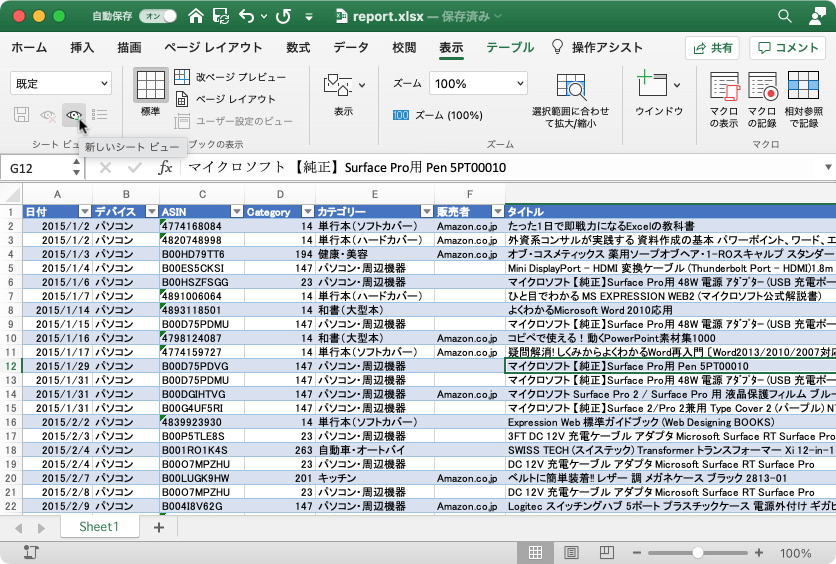Open the Quick Access toolbar customize menu
The image size is (836, 564).
309,17
